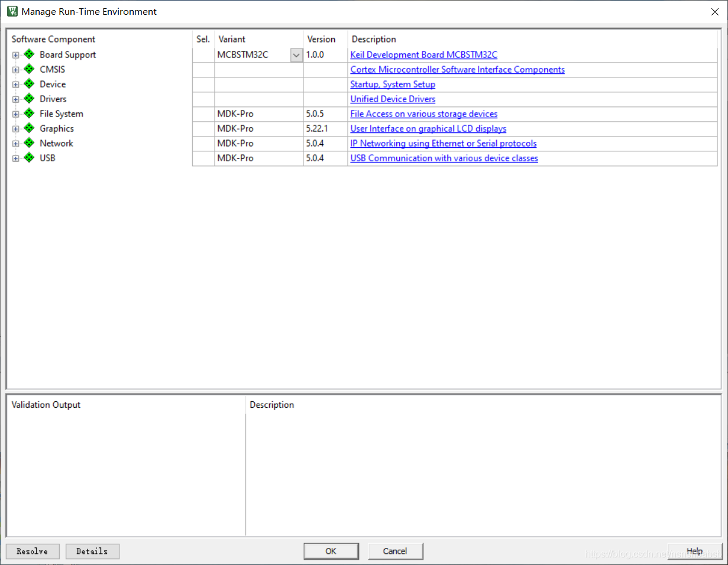Expand the Network tree node
728x565 pixels.
[x=16, y=144]
